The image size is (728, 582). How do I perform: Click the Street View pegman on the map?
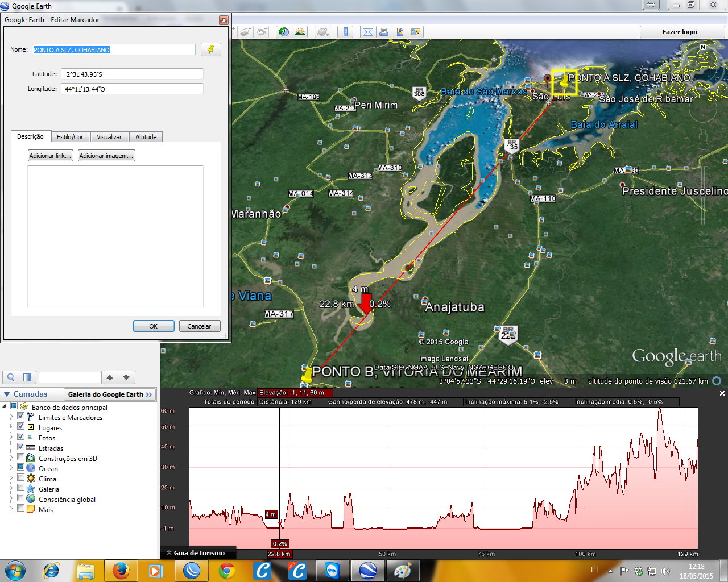tap(703, 140)
